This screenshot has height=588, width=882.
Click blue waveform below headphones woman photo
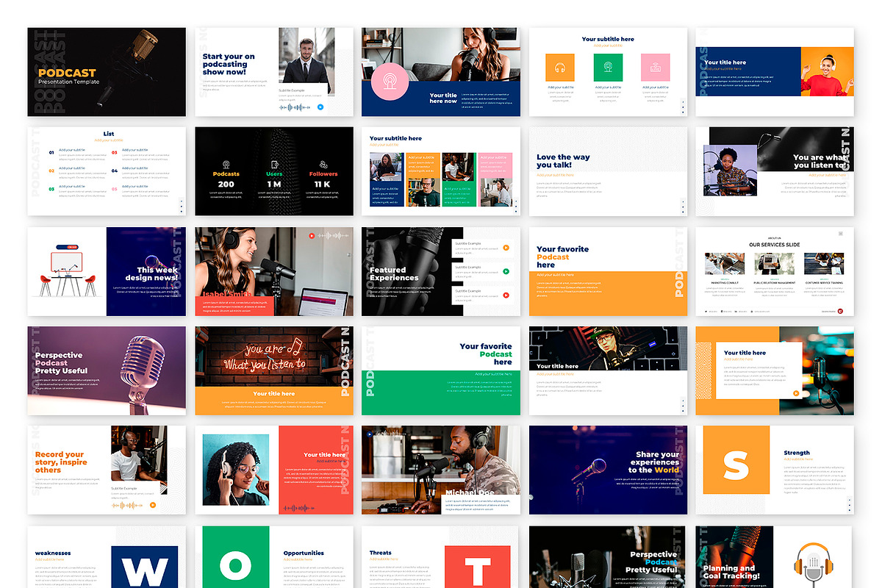pos(298,508)
